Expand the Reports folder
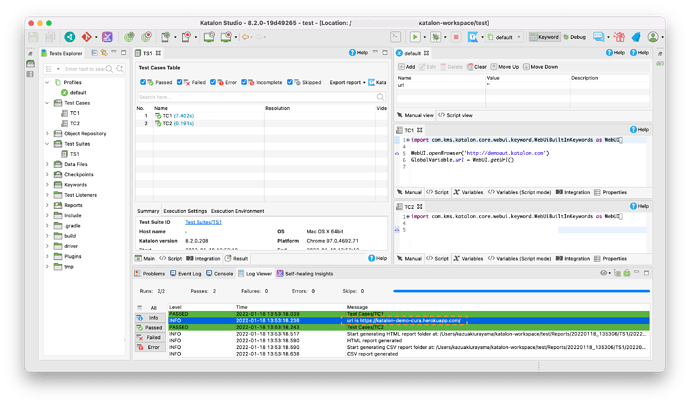 point(47,205)
